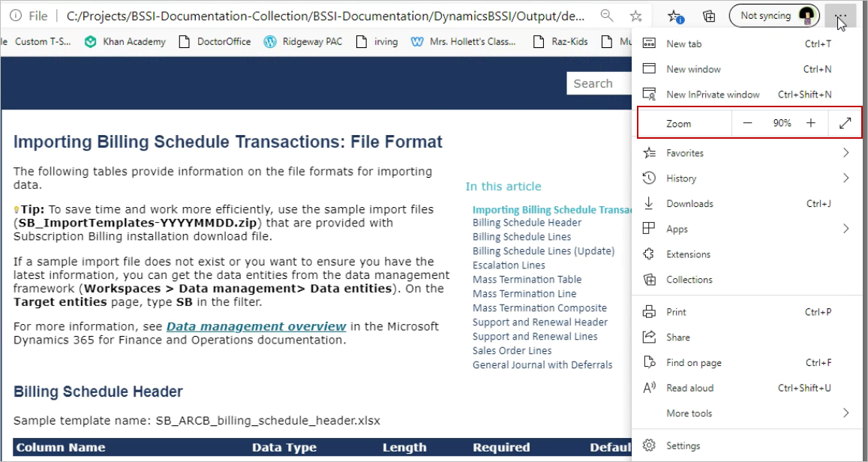This screenshot has height=462, width=868.
Task: Choose Downloads in the browser menu
Action: (x=689, y=204)
